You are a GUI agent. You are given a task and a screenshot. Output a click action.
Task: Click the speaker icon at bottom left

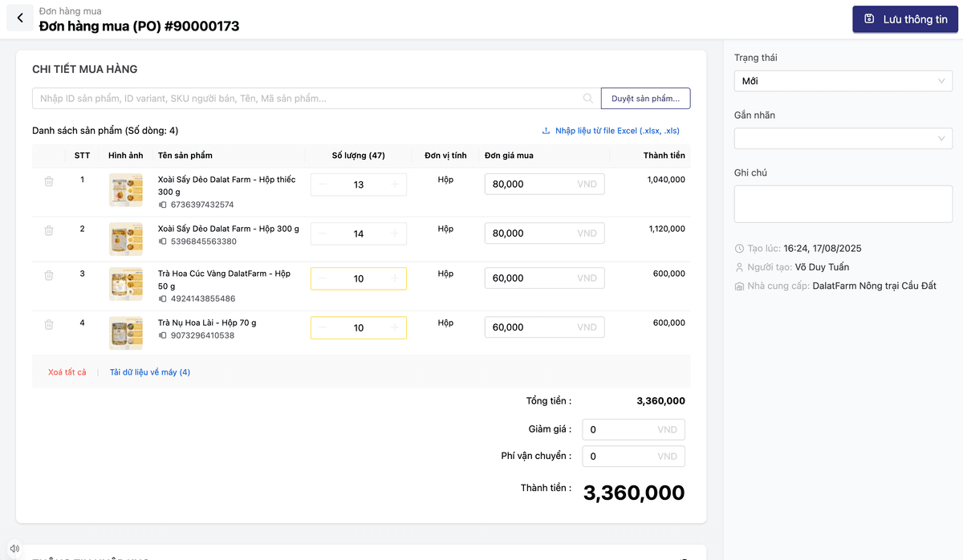[14, 548]
